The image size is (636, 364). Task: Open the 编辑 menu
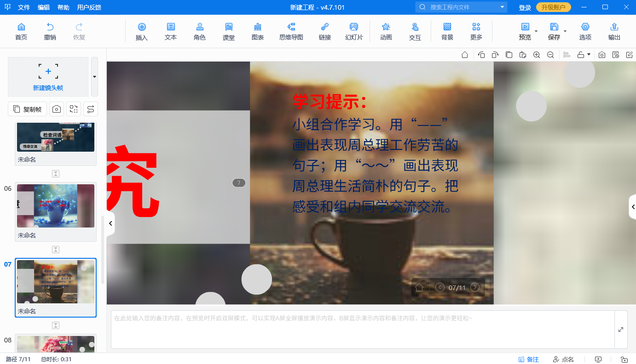[44, 7]
